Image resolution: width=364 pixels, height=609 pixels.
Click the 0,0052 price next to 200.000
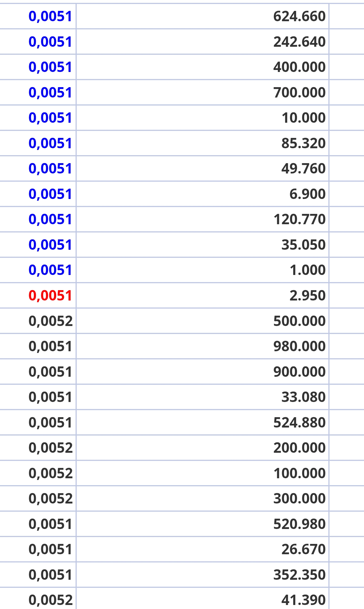[x=50, y=448]
